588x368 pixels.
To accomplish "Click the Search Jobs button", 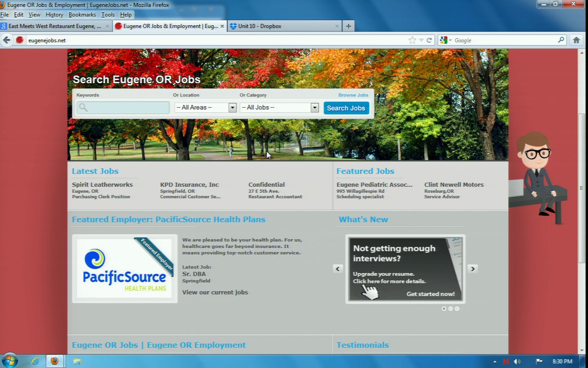I will [346, 108].
